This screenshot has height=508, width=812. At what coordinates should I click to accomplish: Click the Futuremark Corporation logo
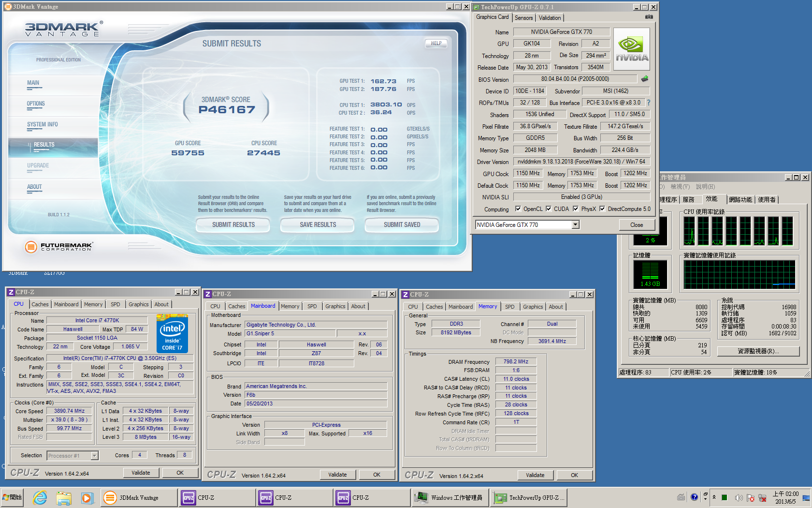[58, 247]
